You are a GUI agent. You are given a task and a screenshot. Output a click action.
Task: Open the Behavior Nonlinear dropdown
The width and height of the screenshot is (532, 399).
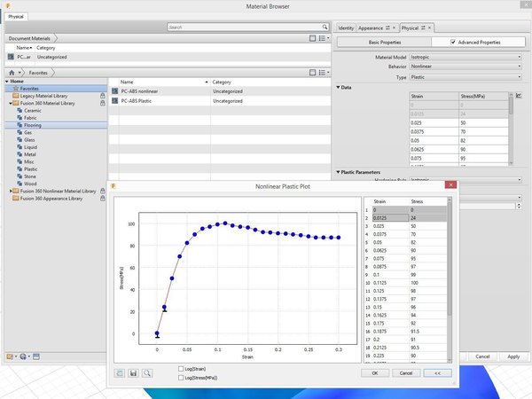pos(465,66)
